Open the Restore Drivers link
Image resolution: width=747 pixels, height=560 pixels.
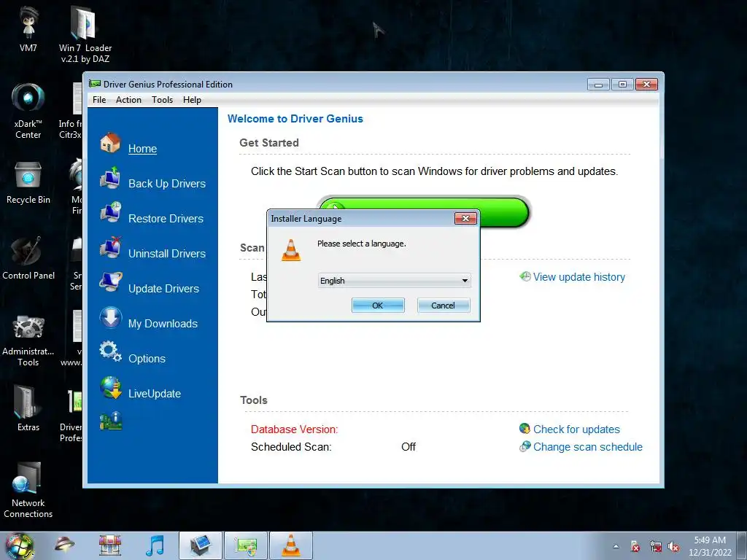pos(166,219)
